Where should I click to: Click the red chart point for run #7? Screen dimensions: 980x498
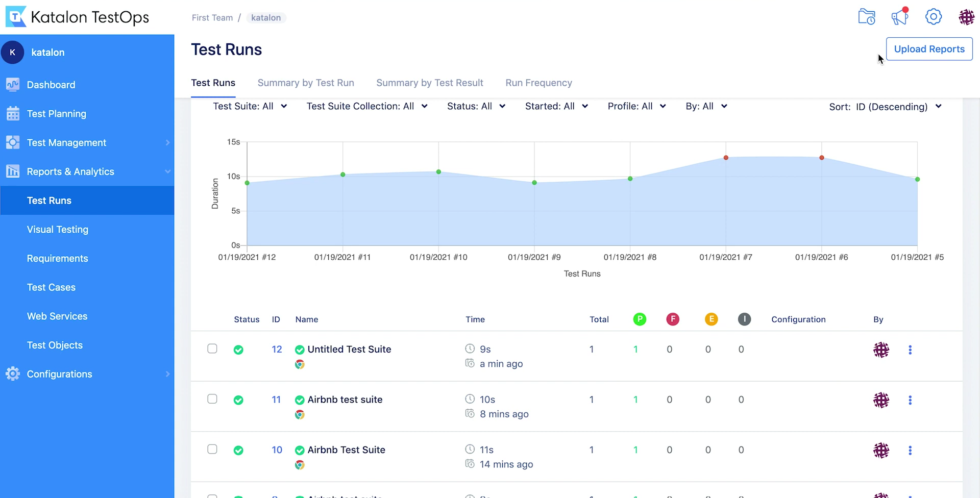pos(726,158)
